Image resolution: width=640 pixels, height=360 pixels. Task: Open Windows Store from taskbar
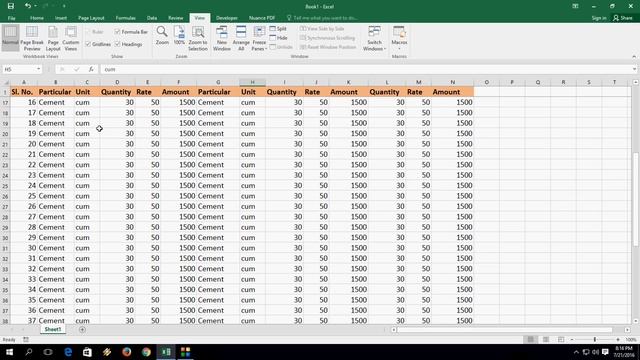87,352
